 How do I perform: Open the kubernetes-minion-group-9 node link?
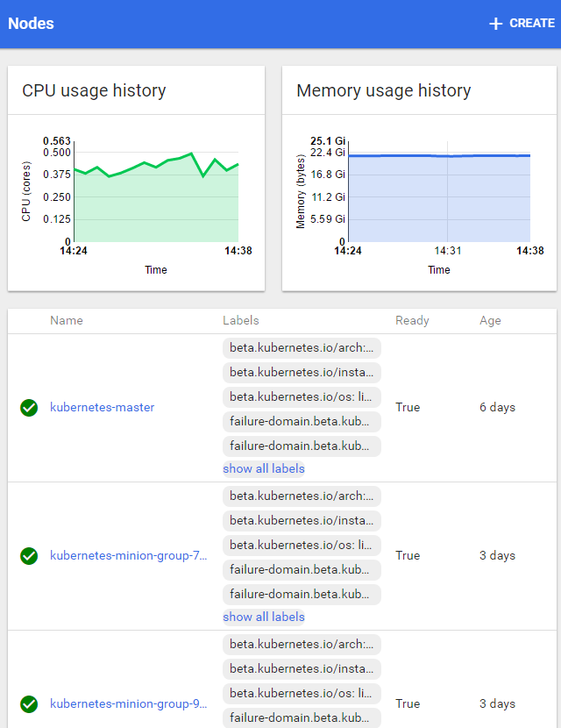pyautogui.click(x=128, y=703)
